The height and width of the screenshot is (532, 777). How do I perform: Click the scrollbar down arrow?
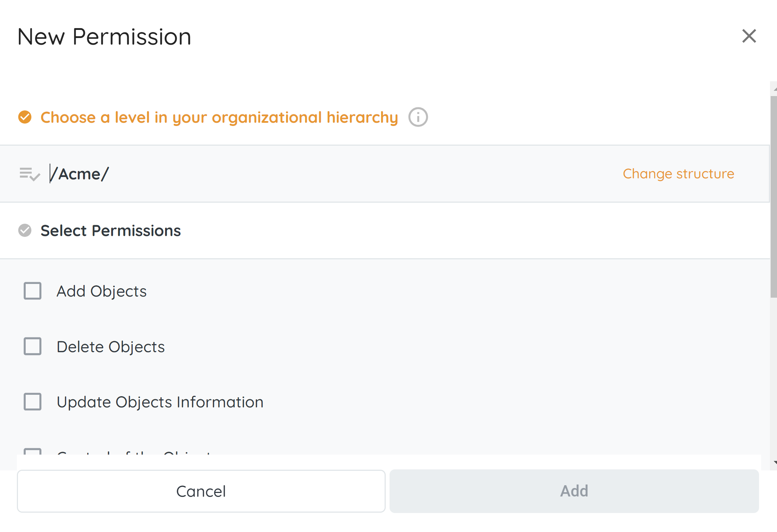(774, 463)
